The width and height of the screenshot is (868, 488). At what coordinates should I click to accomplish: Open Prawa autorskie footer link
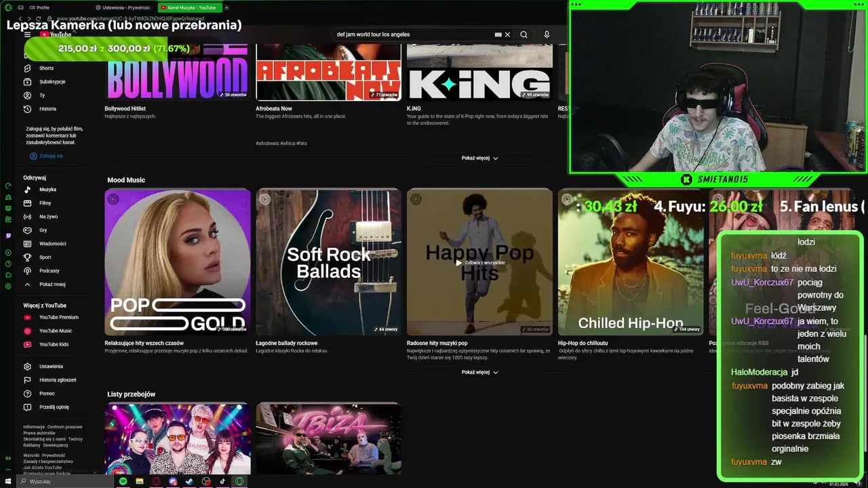(39, 433)
